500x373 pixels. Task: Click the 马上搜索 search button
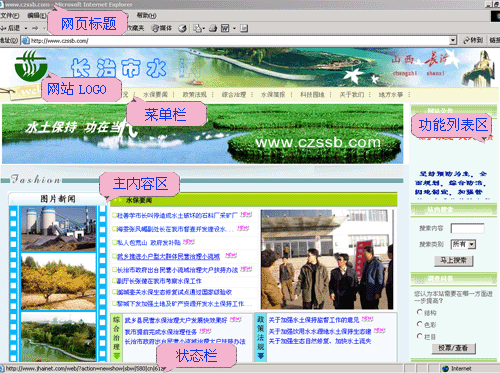(454, 261)
